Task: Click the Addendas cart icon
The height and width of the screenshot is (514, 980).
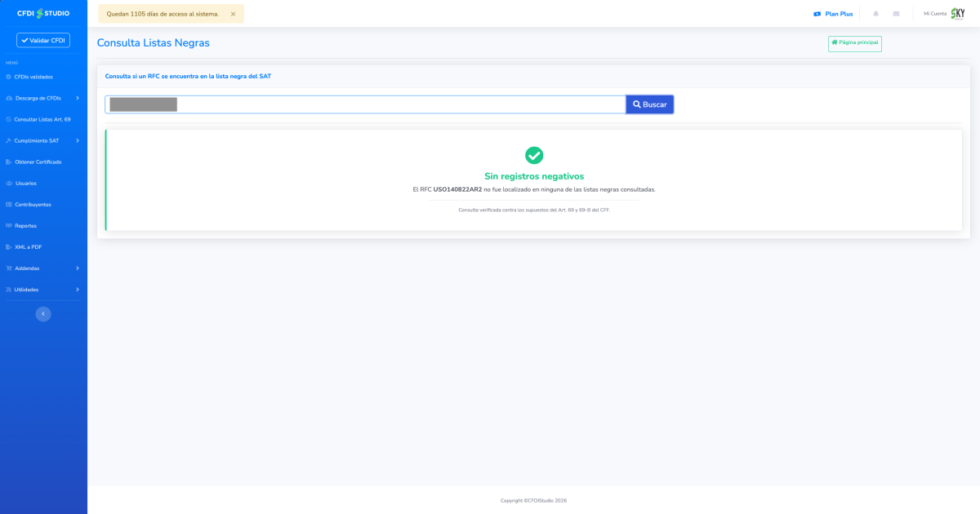Action: pyautogui.click(x=8, y=268)
